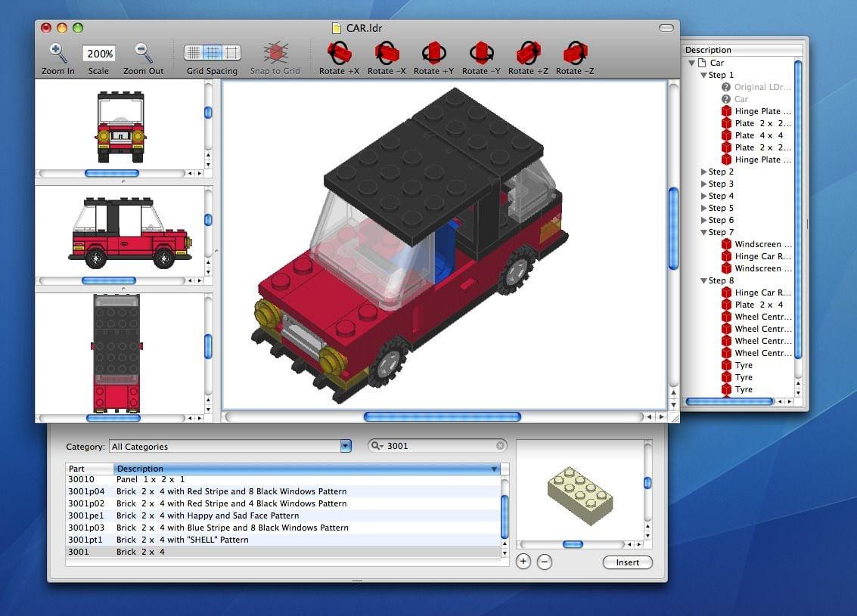Select the 3001p03 Blue Stripe brick row
Image resolution: width=857 pixels, height=616 pixels.
[x=283, y=528]
